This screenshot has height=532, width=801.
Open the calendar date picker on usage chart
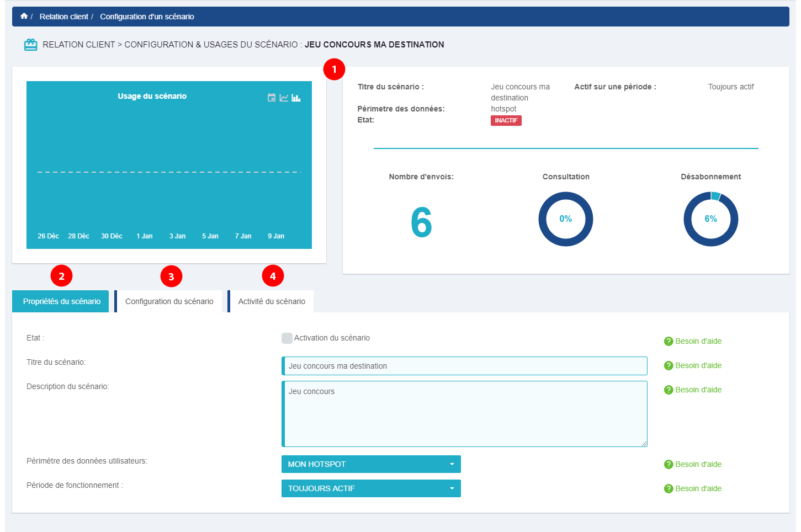272,98
